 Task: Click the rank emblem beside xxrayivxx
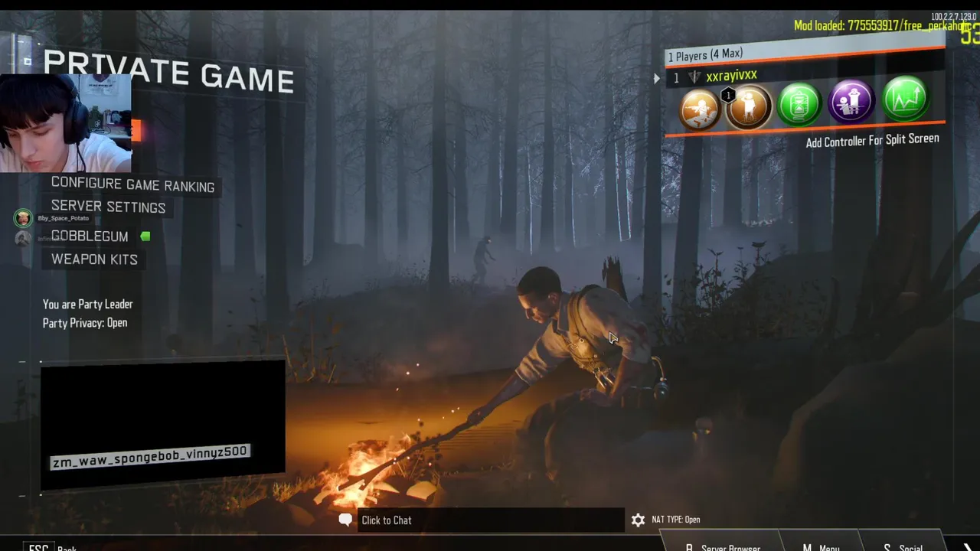tap(694, 77)
